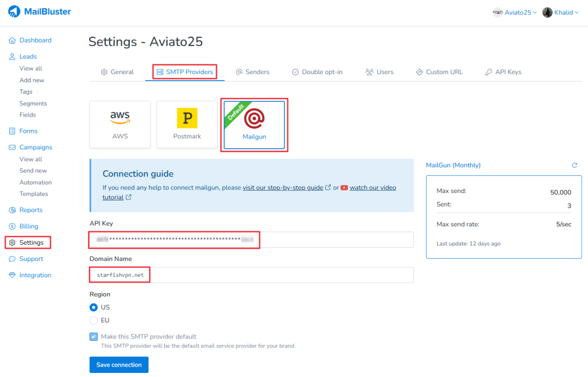Switch to the Double opt-in tab

point(317,72)
